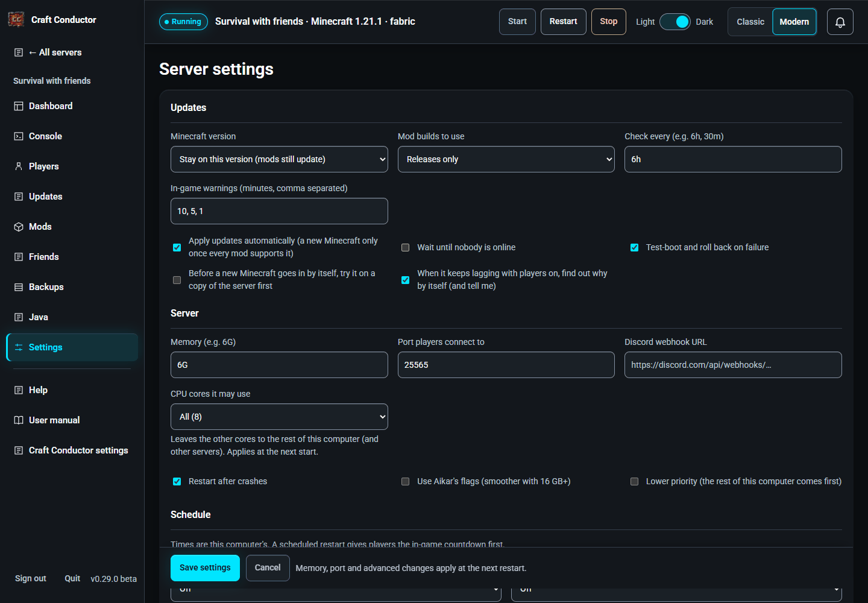
Task: Uncheck the lag self-diagnosis checkbox
Action: pos(406,280)
